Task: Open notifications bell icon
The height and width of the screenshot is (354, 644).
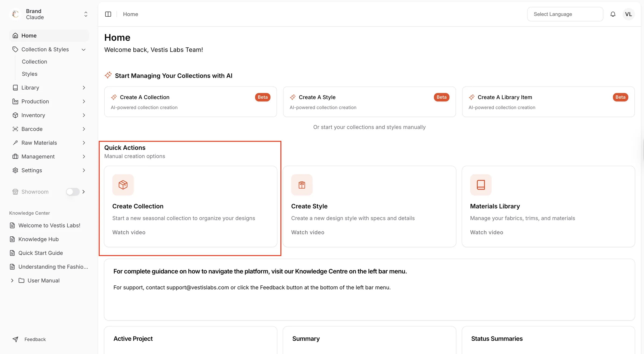Action: [613, 14]
